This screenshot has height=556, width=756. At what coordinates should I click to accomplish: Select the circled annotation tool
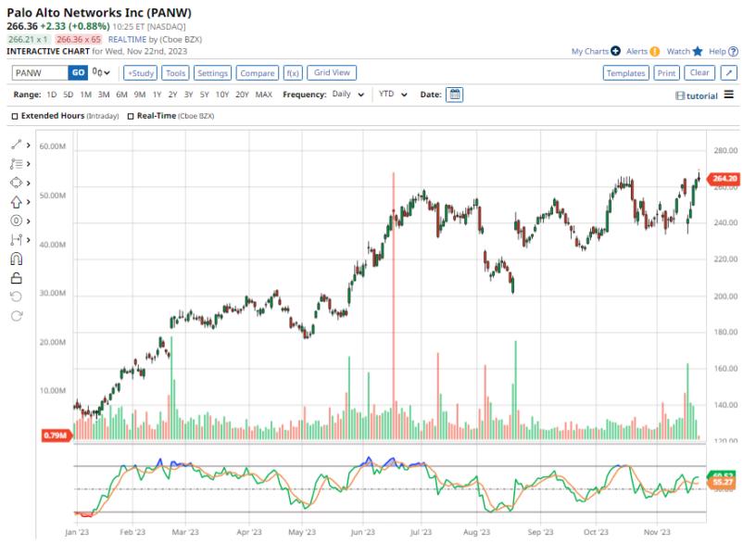[x=17, y=221]
